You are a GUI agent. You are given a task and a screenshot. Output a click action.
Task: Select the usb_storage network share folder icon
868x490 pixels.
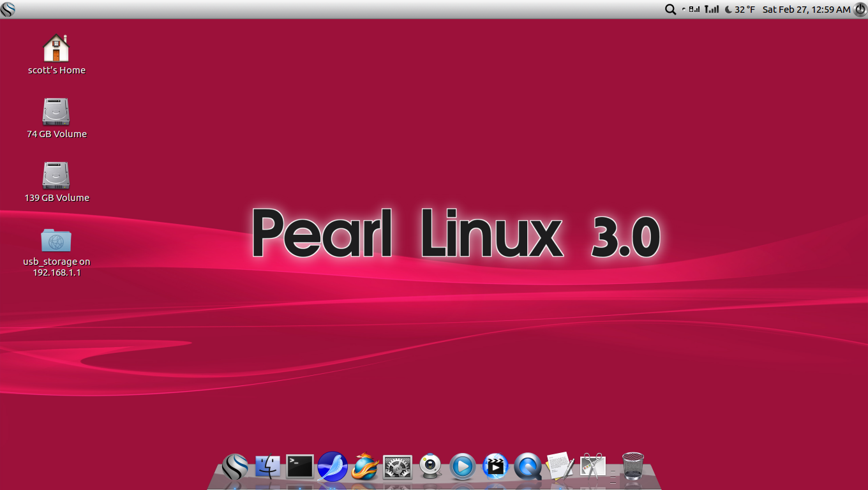(x=56, y=240)
